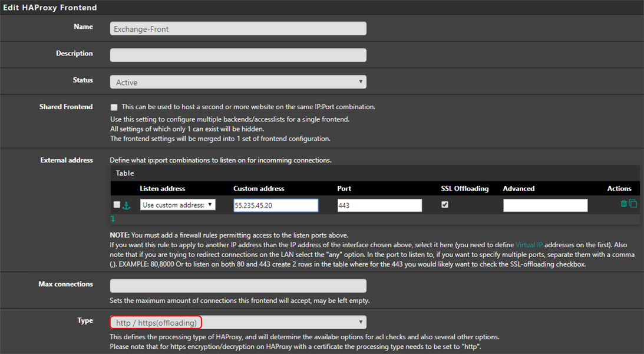
Task: Click the Port field showing 443
Action: (x=379, y=205)
